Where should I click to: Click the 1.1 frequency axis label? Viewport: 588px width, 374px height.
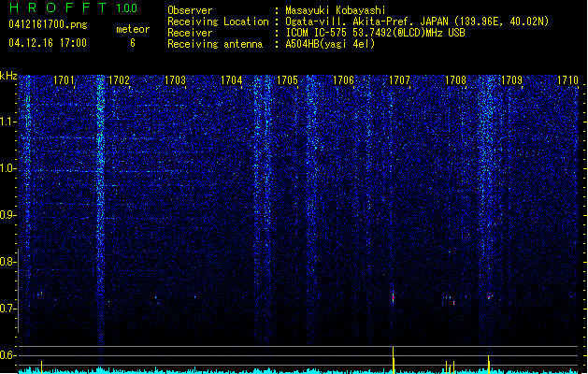point(8,122)
